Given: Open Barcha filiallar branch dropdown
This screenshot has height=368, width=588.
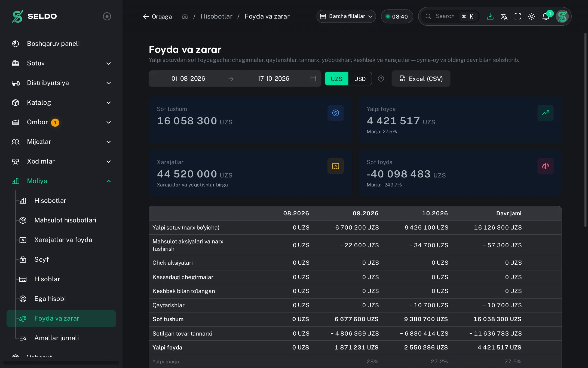Looking at the screenshot, I should (x=346, y=16).
